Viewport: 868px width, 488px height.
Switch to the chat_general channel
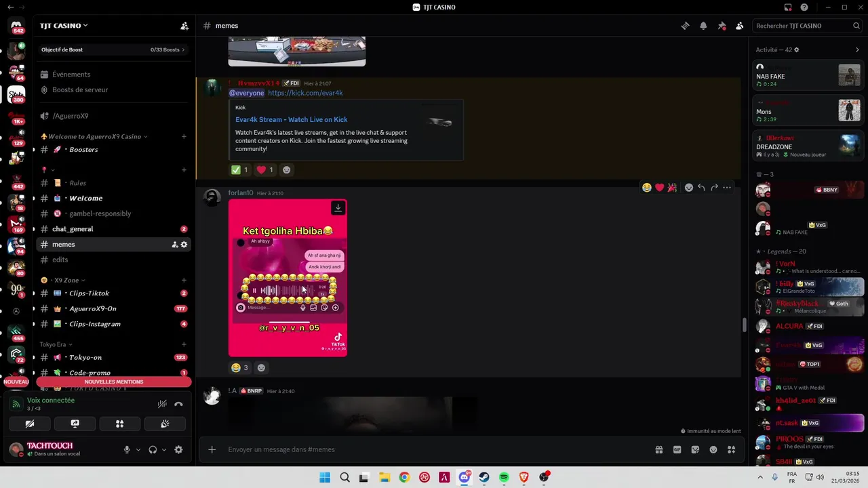coord(113,229)
